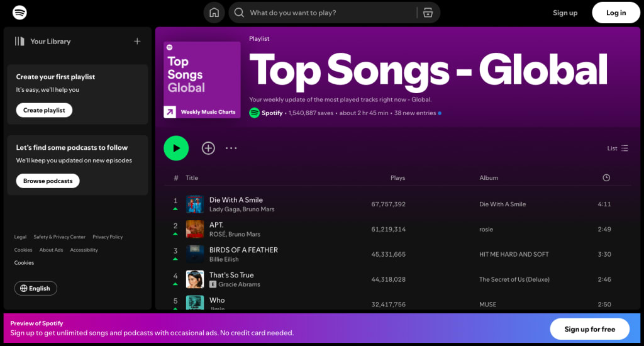
Task: Open the About Ads link
Action: coord(51,250)
